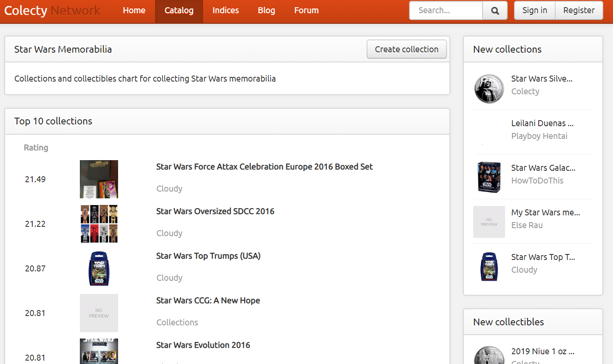This screenshot has height=364, width=613.
Task: Click the New collections heading
Action: (507, 49)
